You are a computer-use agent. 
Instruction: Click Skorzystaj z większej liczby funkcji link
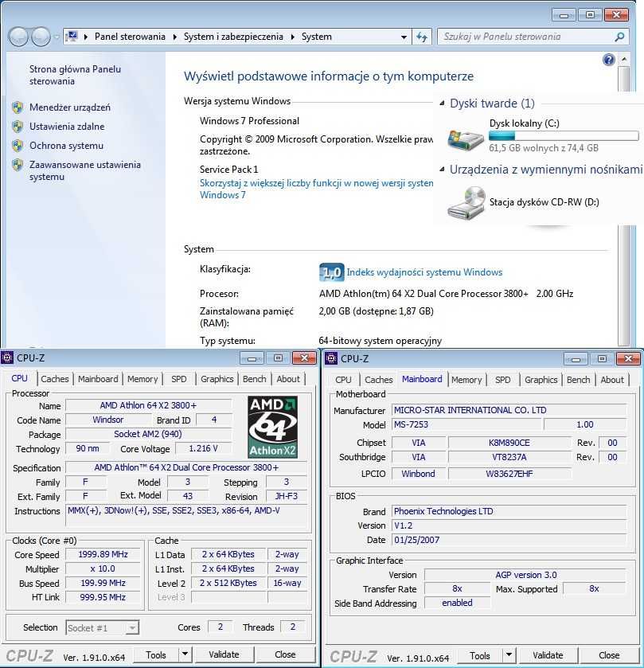[x=317, y=189]
